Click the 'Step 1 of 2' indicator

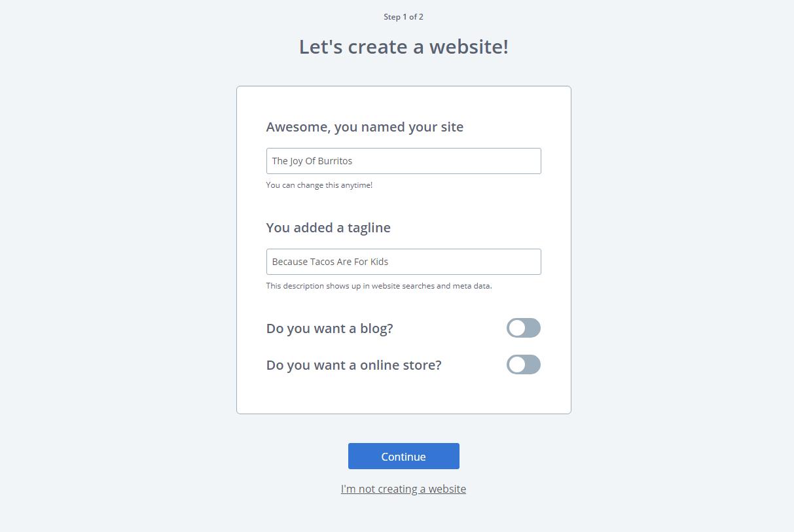403,17
